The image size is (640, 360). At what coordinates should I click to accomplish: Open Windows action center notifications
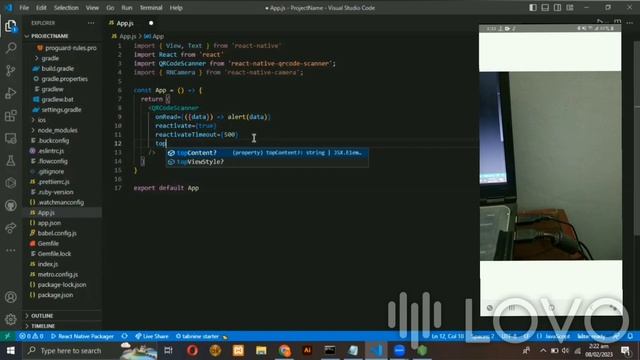click(x=625, y=351)
